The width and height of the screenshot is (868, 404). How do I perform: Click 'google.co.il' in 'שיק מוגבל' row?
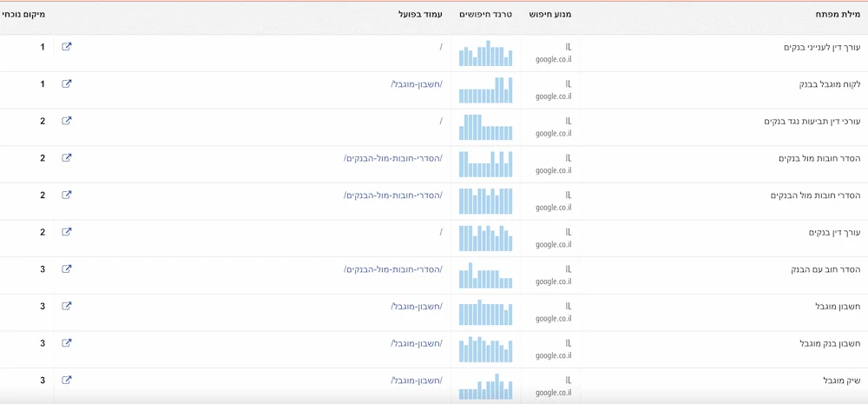tap(553, 393)
